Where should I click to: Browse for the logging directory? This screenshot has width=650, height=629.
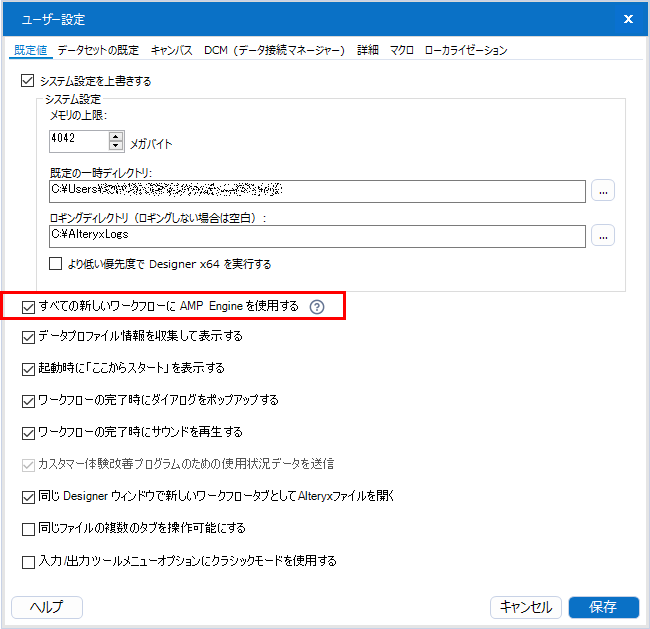click(x=602, y=235)
